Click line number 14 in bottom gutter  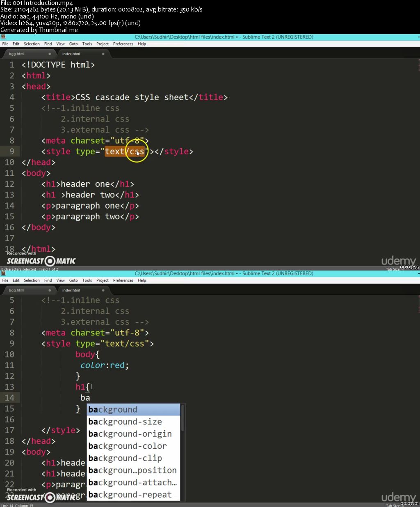point(9,398)
